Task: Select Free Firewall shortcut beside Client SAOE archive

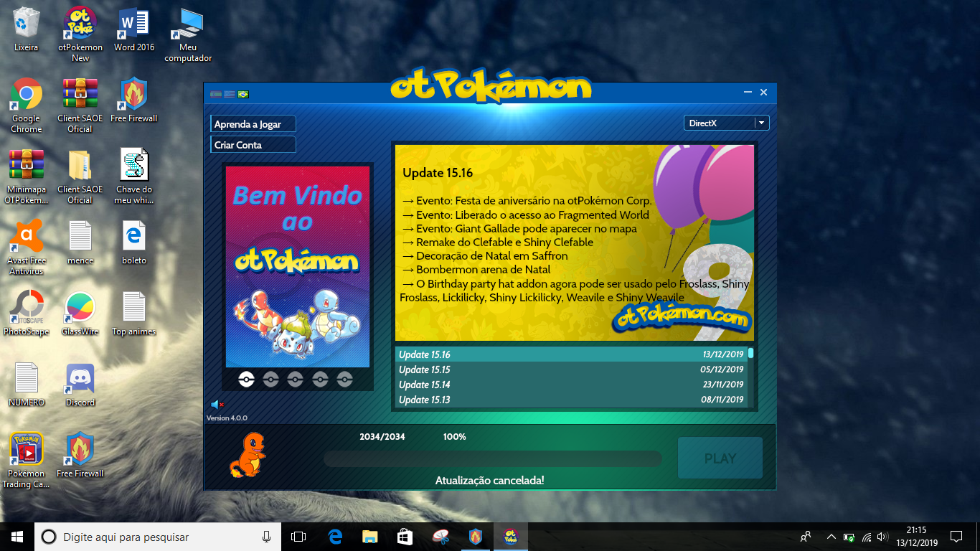Action: point(134,100)
